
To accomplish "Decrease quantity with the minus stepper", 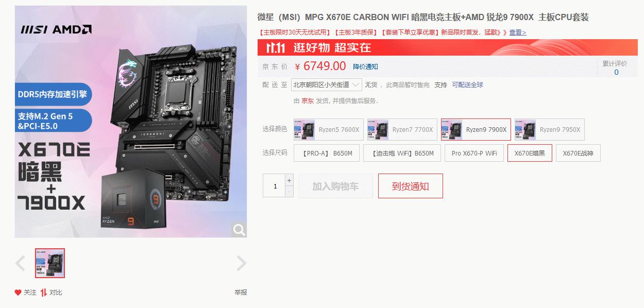I will click(x=289, y=192).
